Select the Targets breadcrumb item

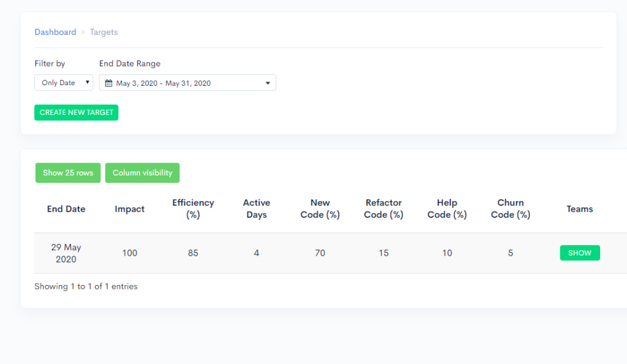click(103, 32)
